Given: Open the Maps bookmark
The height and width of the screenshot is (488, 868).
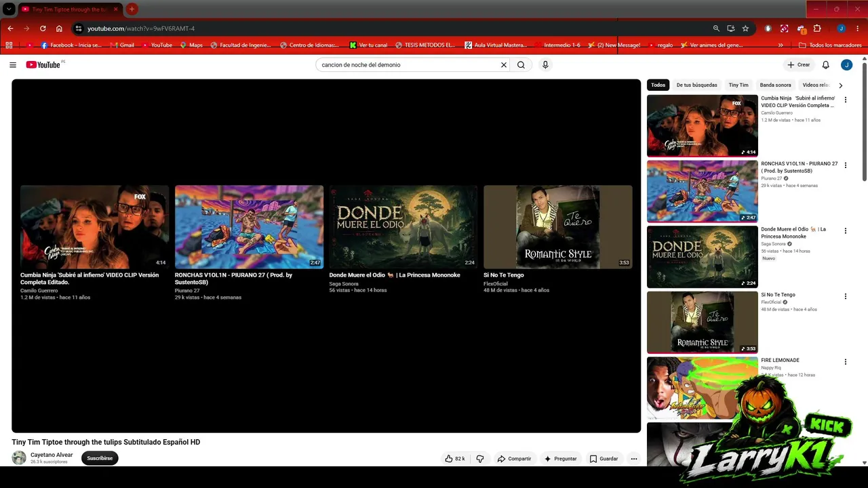Looking at the screenshot, I should pos(191,45).
